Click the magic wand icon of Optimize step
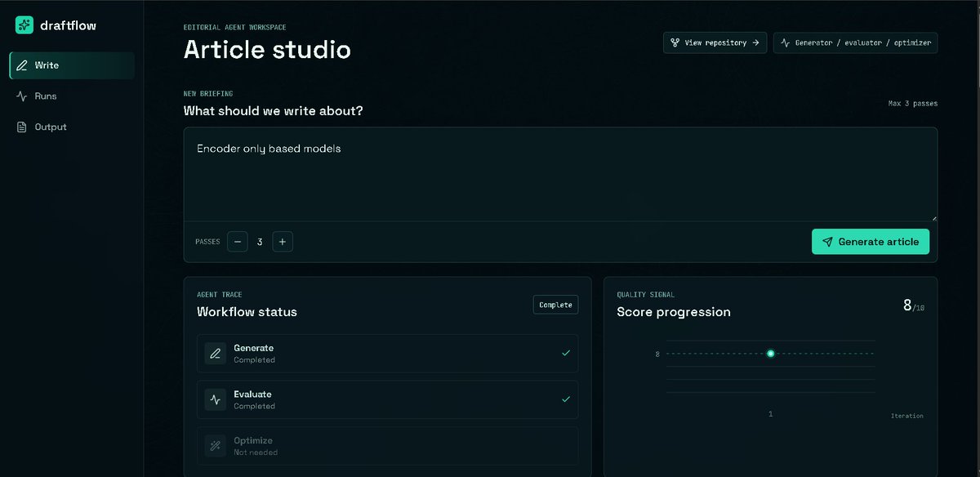The width and height of the screenshot is (980, 477). (x=216, y=446)
